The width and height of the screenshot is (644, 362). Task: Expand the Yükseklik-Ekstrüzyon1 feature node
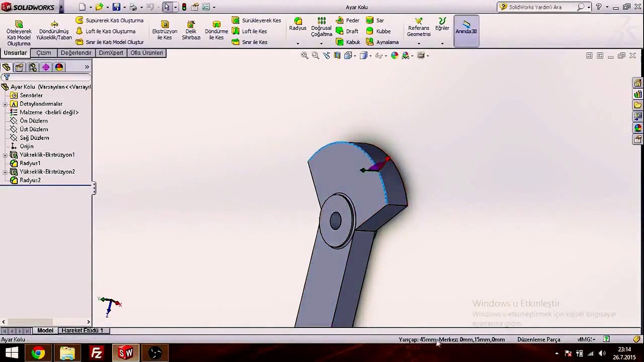tap(5, 155)
